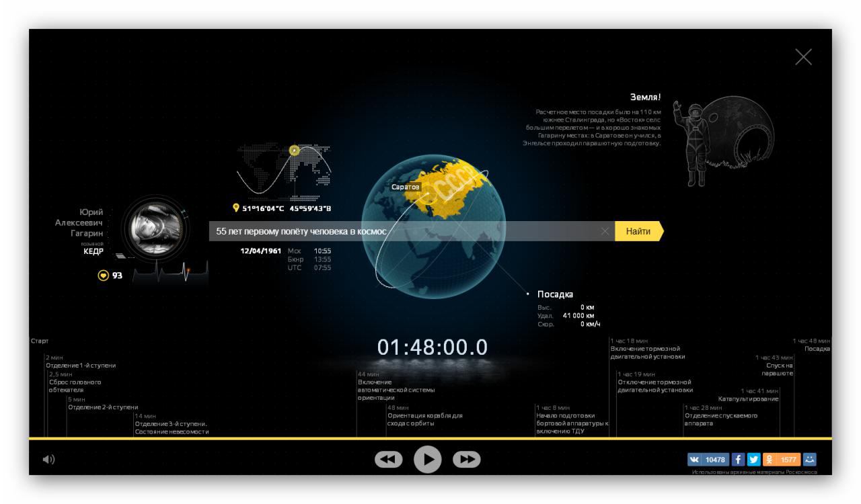The image size is (861, 504).
Task: Click the 01:48:00.0 mission timer
Action: [432, 347]
